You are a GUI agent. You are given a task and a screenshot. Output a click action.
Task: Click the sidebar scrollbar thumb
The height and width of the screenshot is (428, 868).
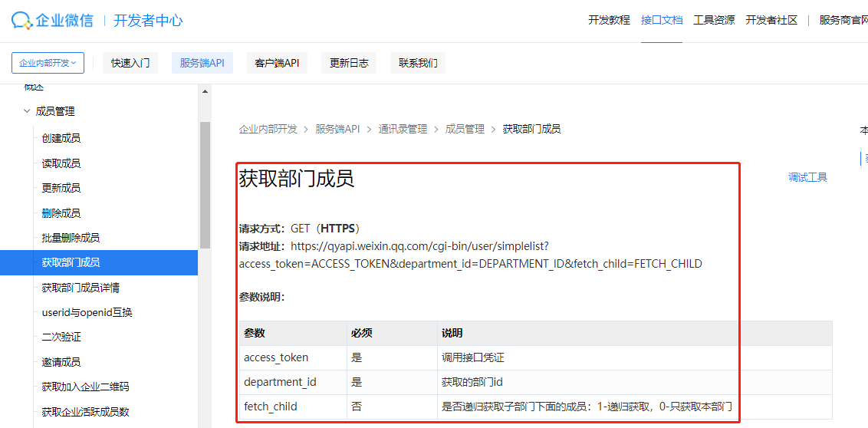coord(205,185)
